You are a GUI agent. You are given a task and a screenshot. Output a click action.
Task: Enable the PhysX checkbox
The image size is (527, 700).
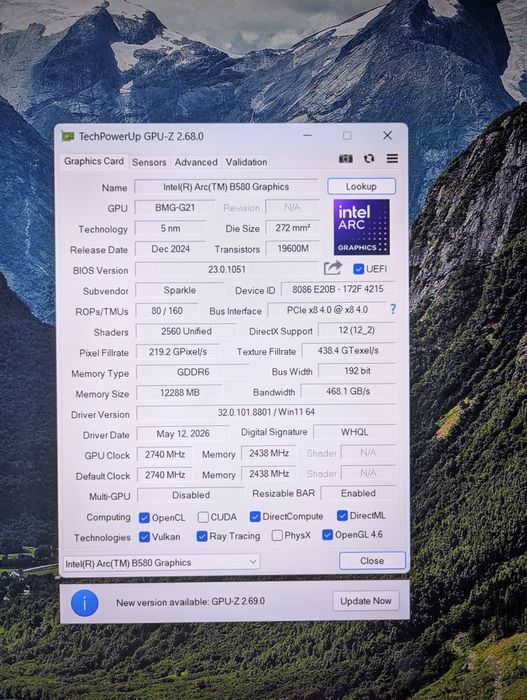[277, 535]
